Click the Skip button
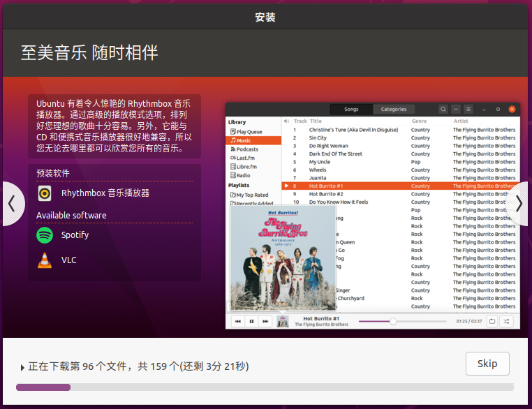The width and height of the screenshot is (532, 409). 487,364
